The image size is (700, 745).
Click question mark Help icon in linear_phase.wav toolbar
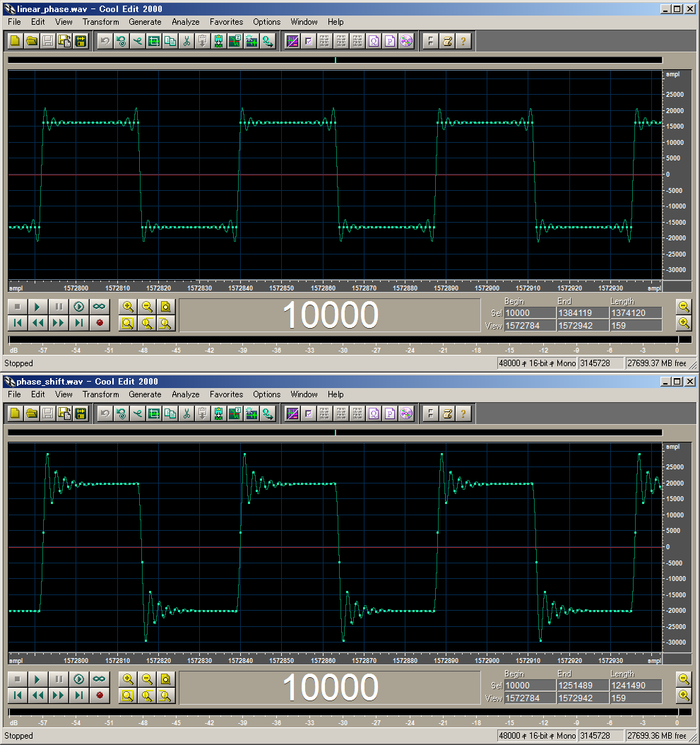click(463, 41)
